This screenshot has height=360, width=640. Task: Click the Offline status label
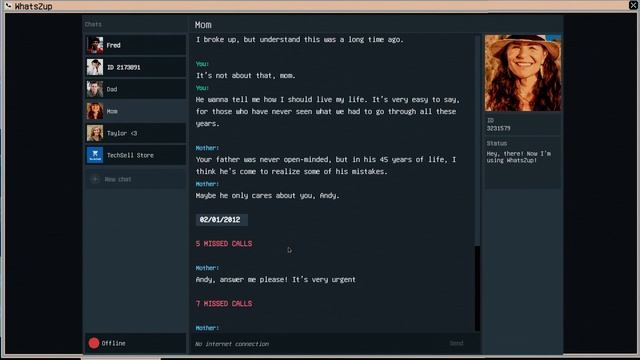(x=113, y=343)
